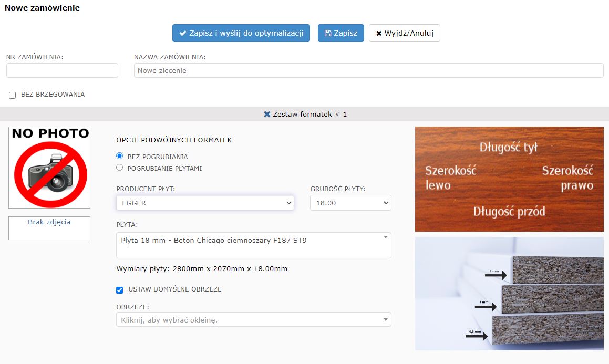Click the blue X icon beside Zestaw formatek
The image size is (609, 364).
(x=267, y=115)
